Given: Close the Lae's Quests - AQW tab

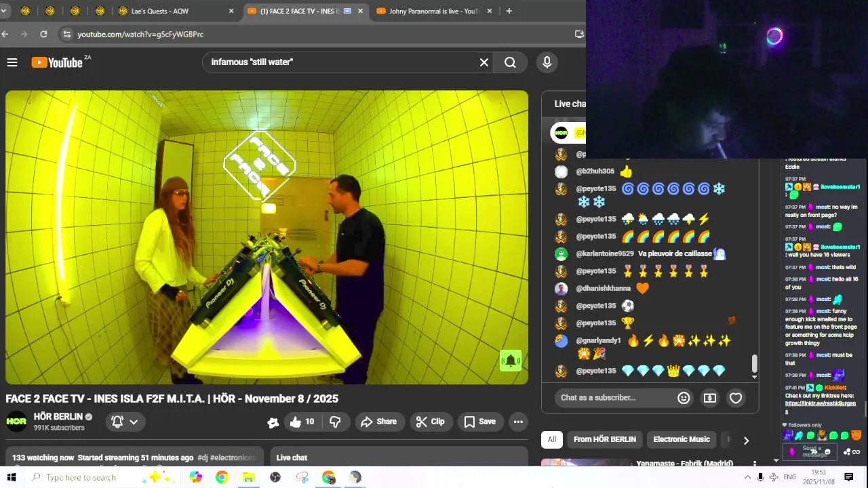Looking at the screenshot, I should point(231,11).
